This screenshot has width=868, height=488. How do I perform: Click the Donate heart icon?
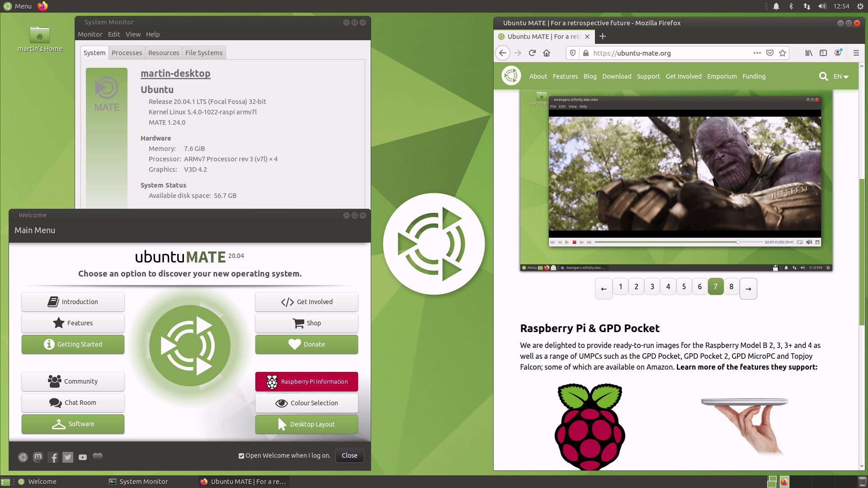click(x=294, y=344)
